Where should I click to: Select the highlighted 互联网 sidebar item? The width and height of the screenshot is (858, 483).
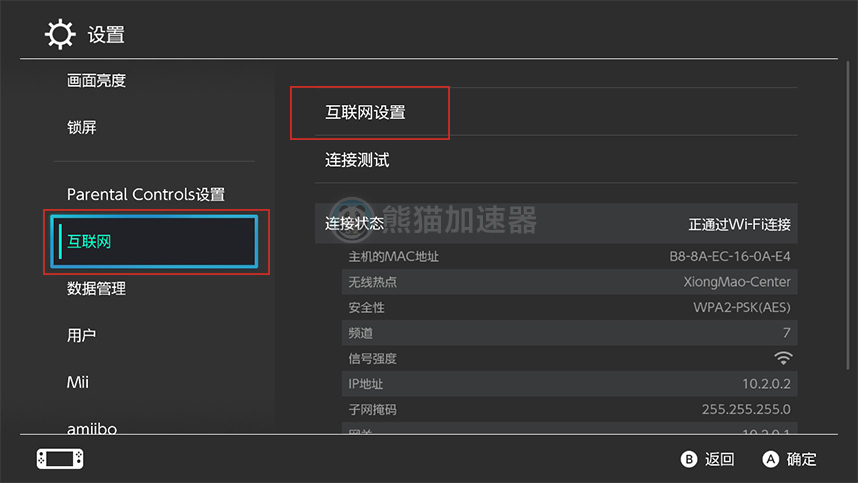pos(157,242)
